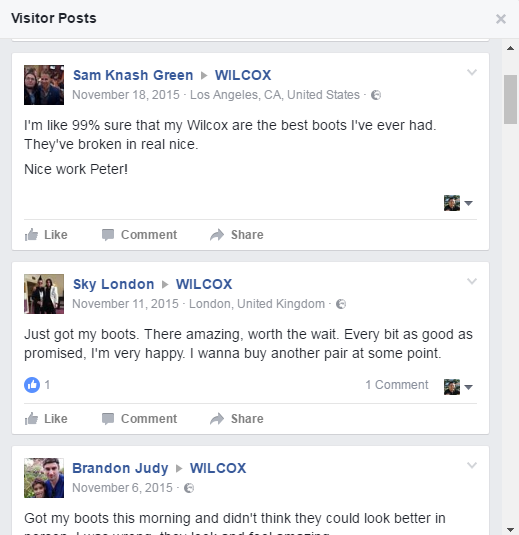Click globe privacy icon on Sam's post
This screenshot has width=519, height=535.
pos(376,95)
